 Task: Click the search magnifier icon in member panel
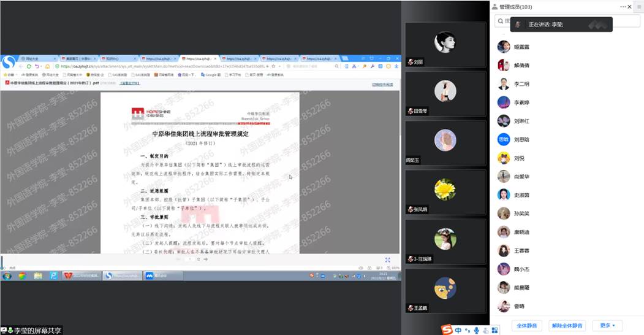(501, 21)
